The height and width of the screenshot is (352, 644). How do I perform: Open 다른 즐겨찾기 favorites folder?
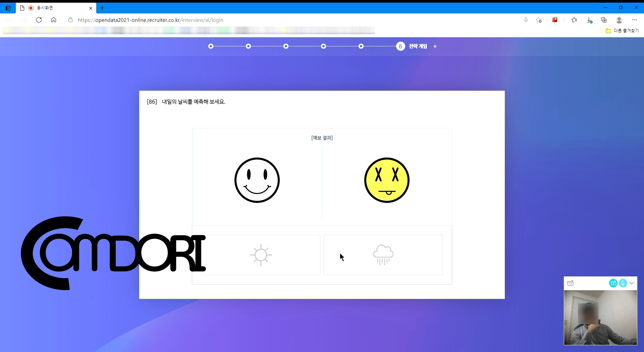coord(622,31)
